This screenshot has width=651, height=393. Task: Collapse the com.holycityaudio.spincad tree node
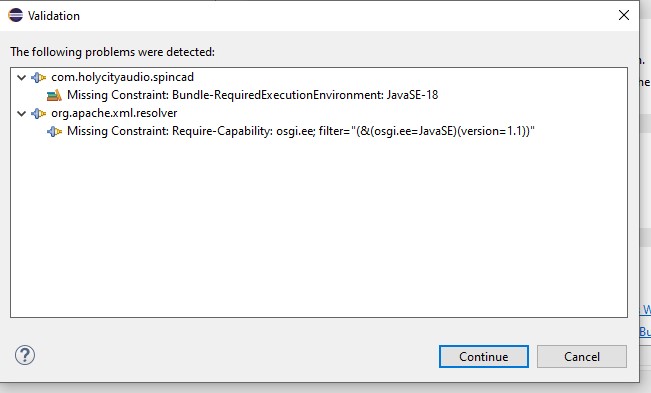pyautogui.click(x=21, y=78)
